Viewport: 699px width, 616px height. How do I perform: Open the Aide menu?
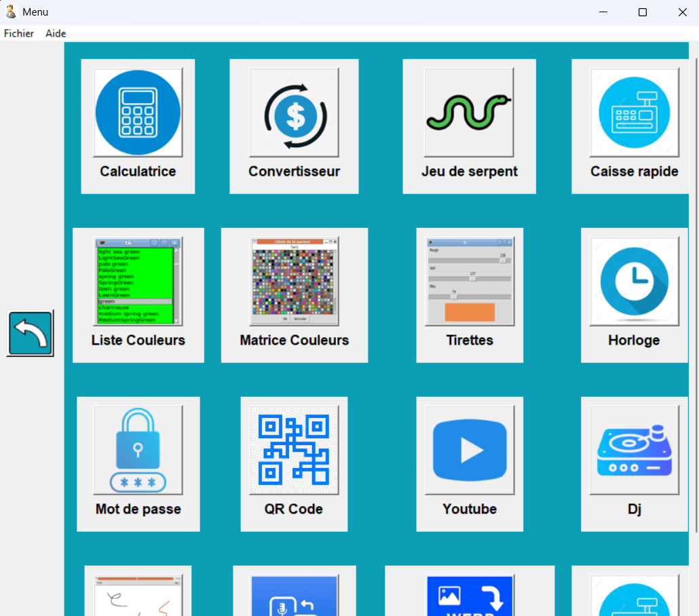pyautogui.click(x=56, y=33)
